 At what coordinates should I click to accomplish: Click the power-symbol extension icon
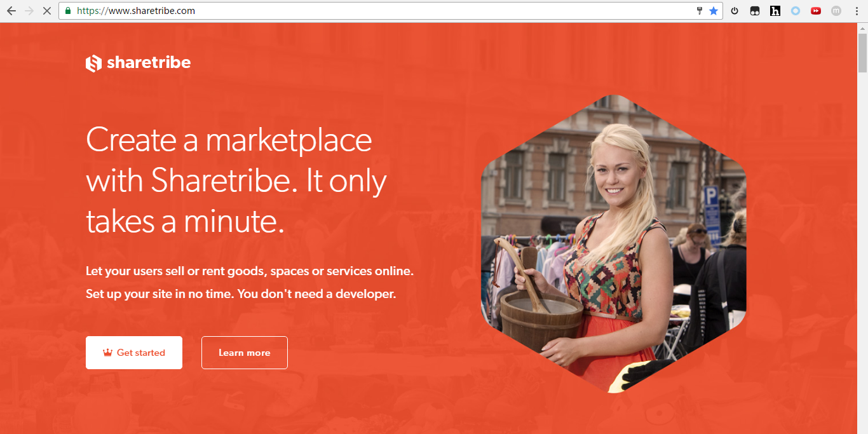735,11
